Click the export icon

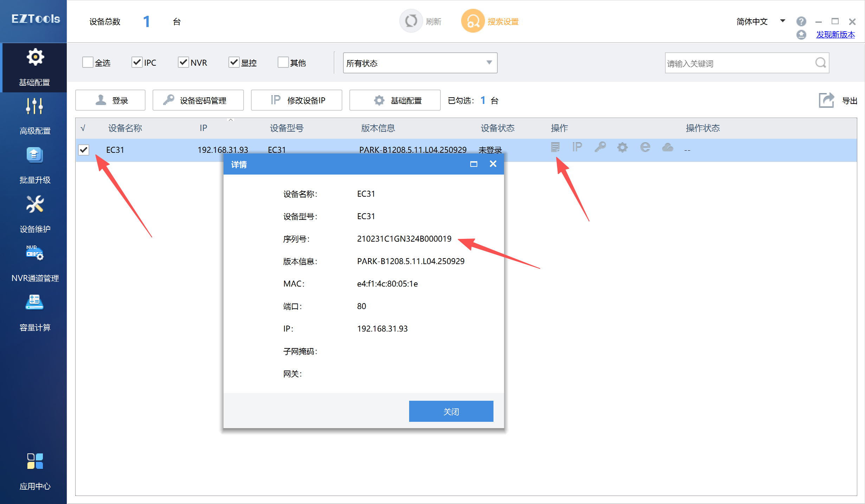826,100
